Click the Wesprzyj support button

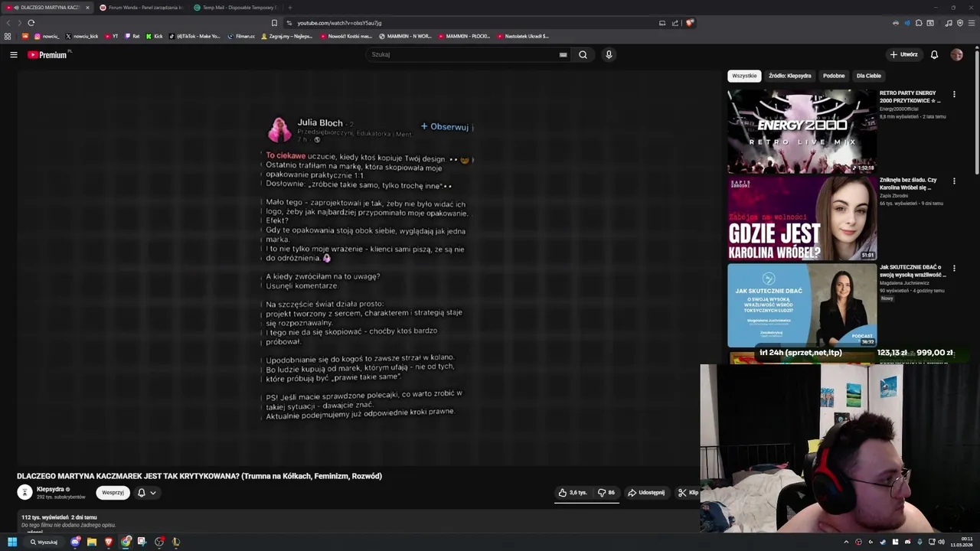[x=113, y=493]
